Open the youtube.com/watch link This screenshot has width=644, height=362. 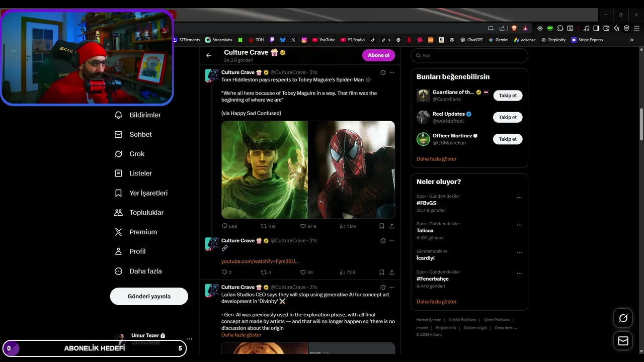coord(260,261)
